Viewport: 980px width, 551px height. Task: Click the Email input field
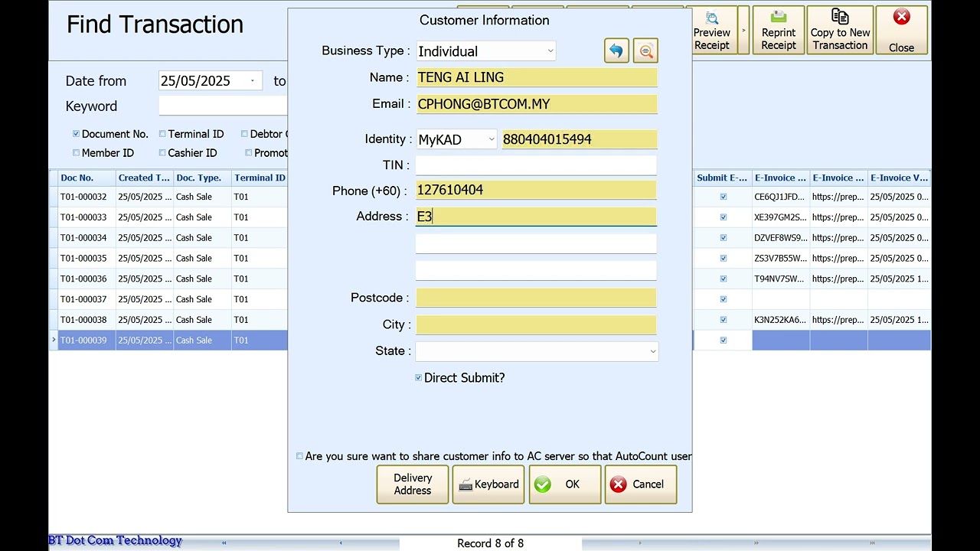pyautogui.click(x=536, y=104)
